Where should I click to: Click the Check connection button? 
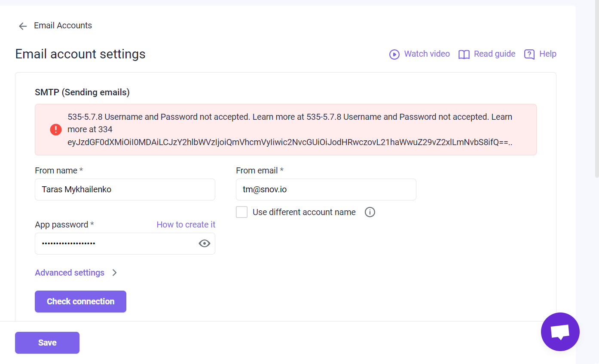pyautogui.click(x=80, y=301)
